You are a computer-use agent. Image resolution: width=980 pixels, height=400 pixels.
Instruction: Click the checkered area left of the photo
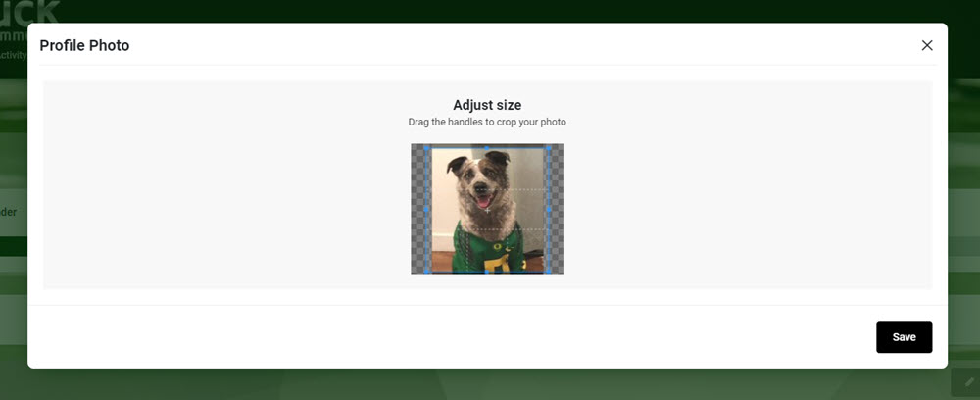[x=417, y=209]
